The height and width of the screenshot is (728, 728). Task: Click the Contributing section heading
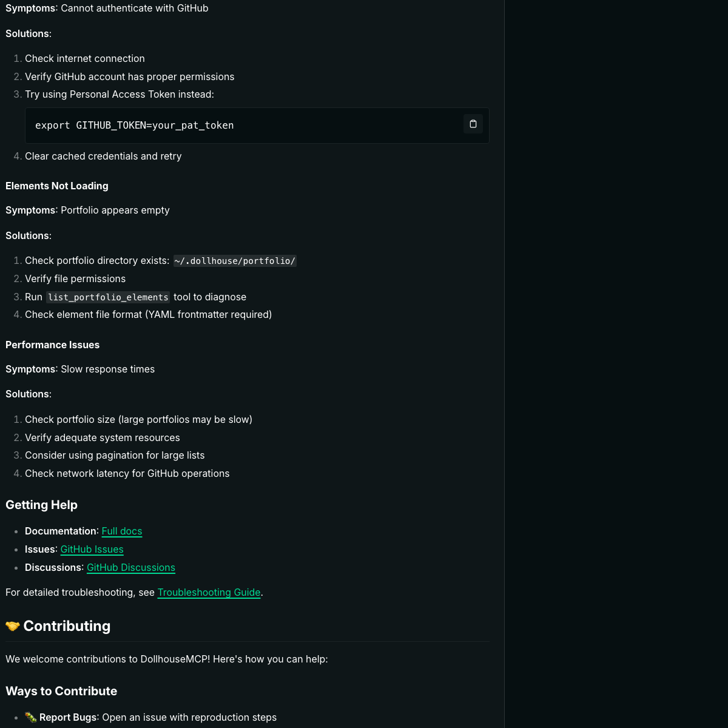pos(67,626)
